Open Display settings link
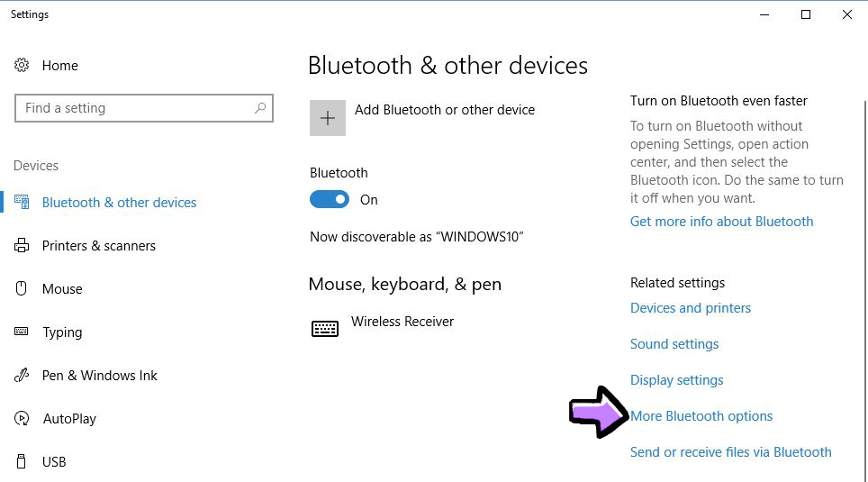 [676, 380]
